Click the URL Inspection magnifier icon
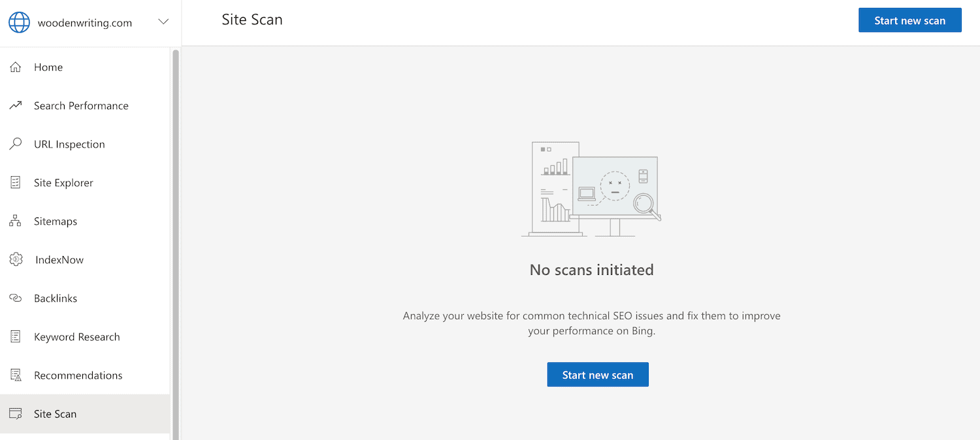The image size is (980, 440). (x=16, y=144)
